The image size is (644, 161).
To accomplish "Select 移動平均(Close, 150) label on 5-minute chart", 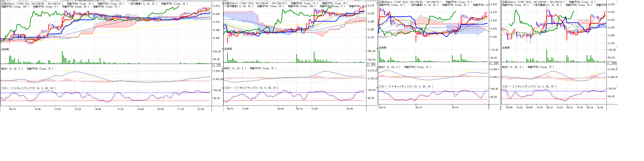I will pos(15,7).
